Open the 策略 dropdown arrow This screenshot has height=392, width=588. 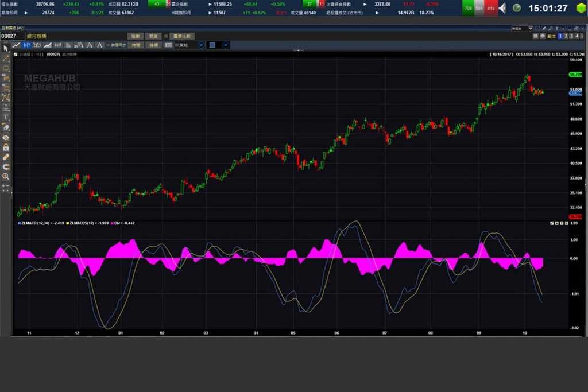pos(201,45)
